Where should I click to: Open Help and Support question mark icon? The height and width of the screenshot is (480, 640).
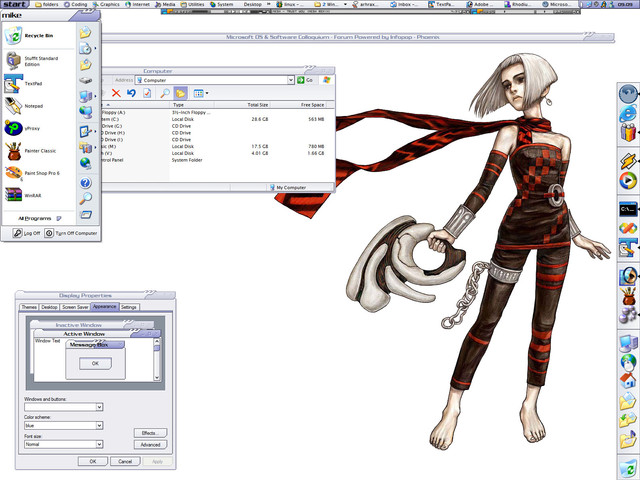85,182
